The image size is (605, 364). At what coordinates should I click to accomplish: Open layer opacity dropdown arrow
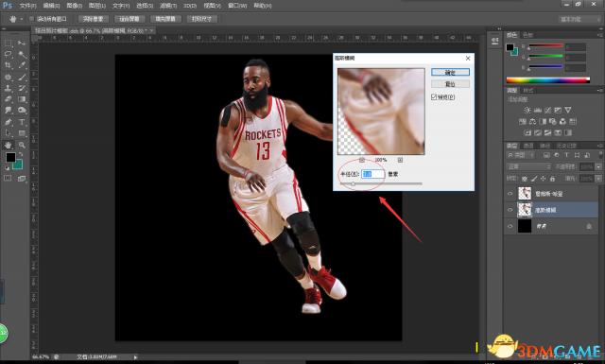[x=598, y=166]
